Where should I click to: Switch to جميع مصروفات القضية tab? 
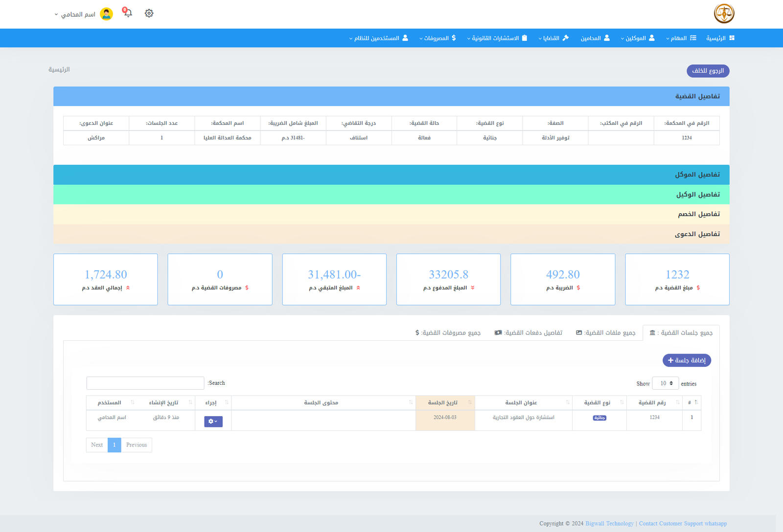[448, 333]
